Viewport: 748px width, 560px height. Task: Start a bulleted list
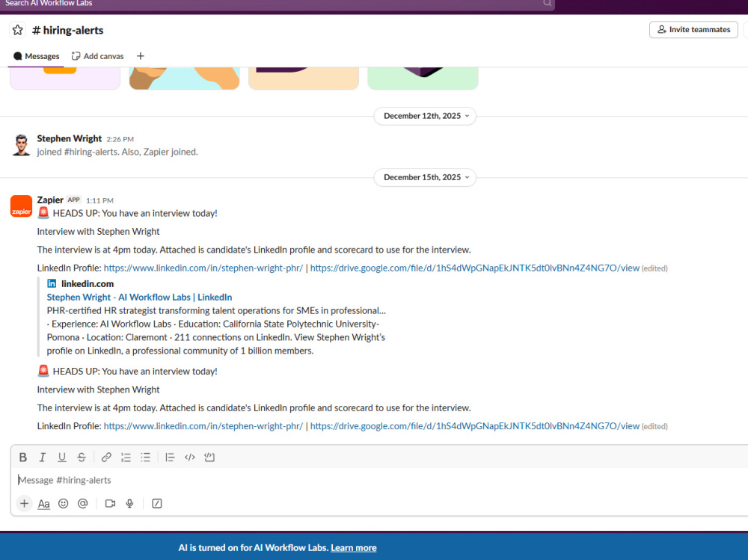click(146, 458)
